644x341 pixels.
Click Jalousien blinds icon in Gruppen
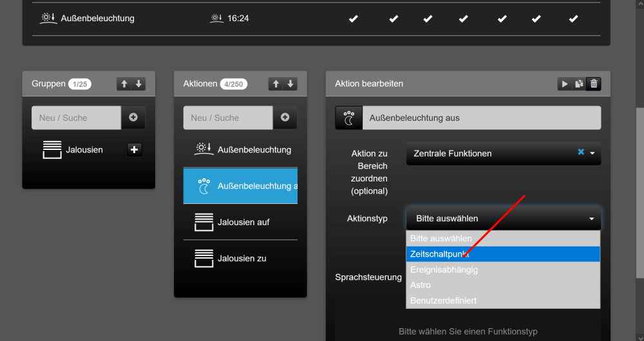52,150
